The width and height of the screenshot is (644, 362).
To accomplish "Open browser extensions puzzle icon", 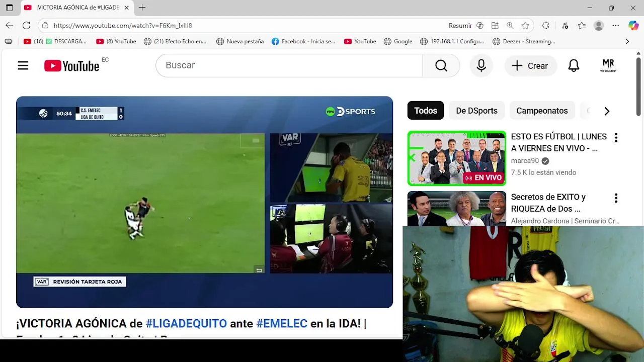I will pos(546,25).
